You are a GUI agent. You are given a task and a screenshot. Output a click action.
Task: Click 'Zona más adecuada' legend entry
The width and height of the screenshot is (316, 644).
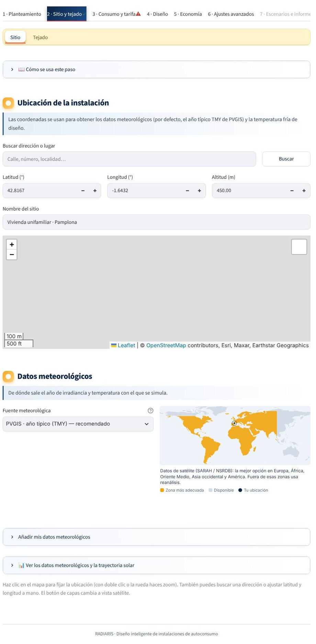coord(182,490)
